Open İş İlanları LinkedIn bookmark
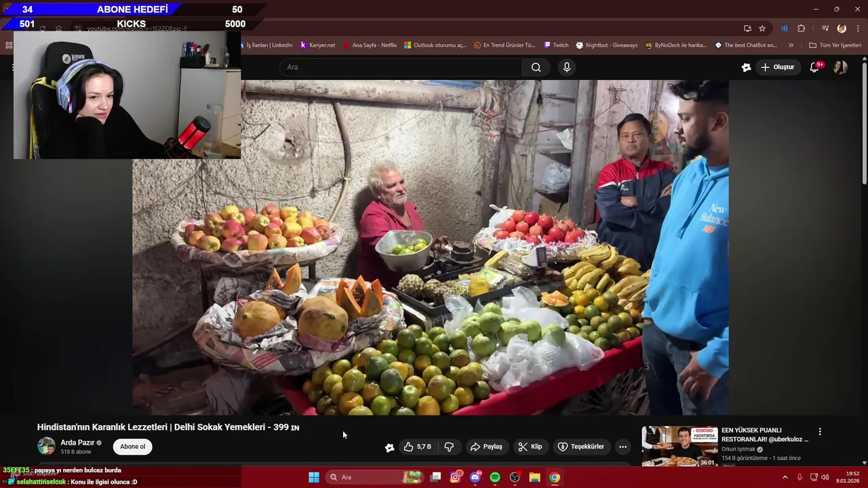Screen dimensions: 868x488 click(269, 45)
